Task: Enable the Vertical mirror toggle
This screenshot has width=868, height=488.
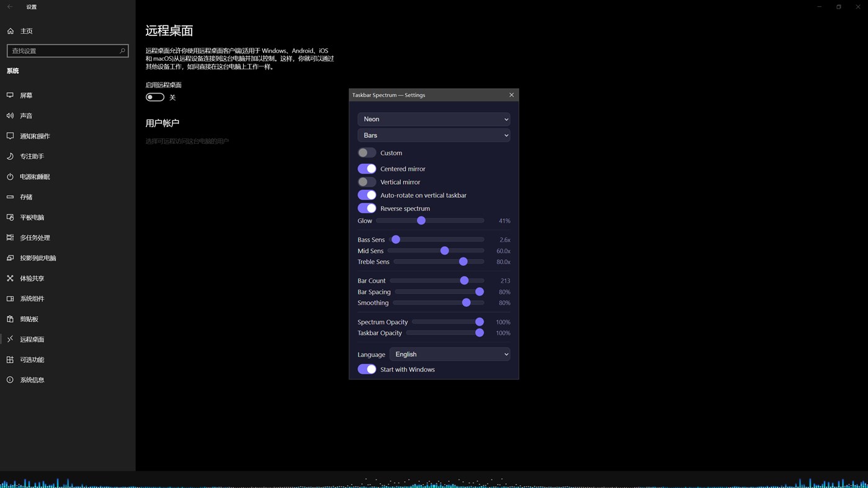Action: pyautogui.click(x=367, y=182)
